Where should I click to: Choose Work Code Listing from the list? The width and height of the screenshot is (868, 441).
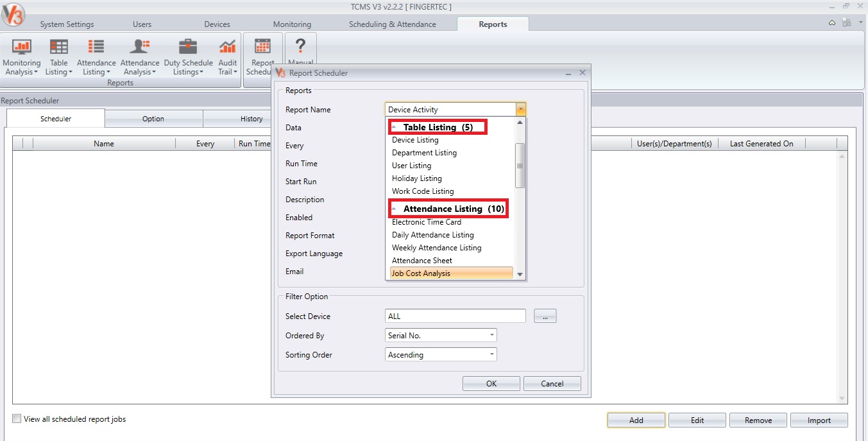423,191
